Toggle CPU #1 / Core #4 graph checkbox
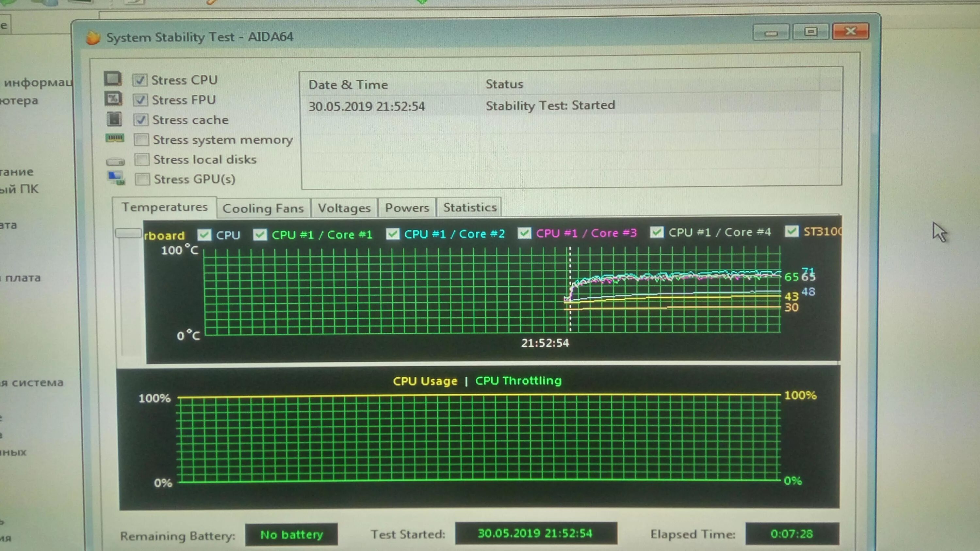The image size is (980, 551). click(657, 232)
